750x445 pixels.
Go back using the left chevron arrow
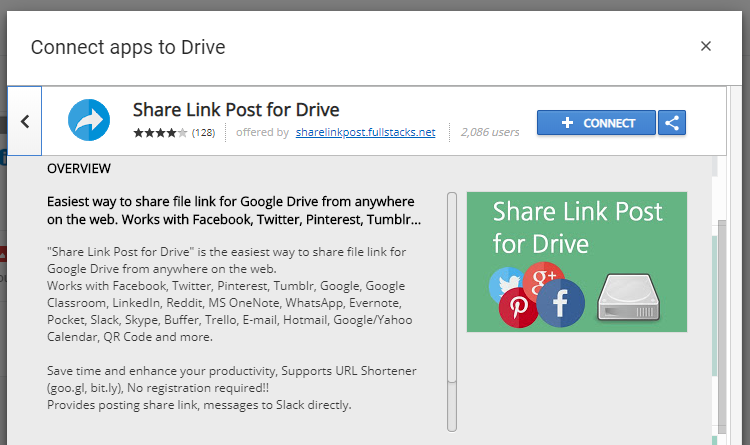tap(25, 121)
